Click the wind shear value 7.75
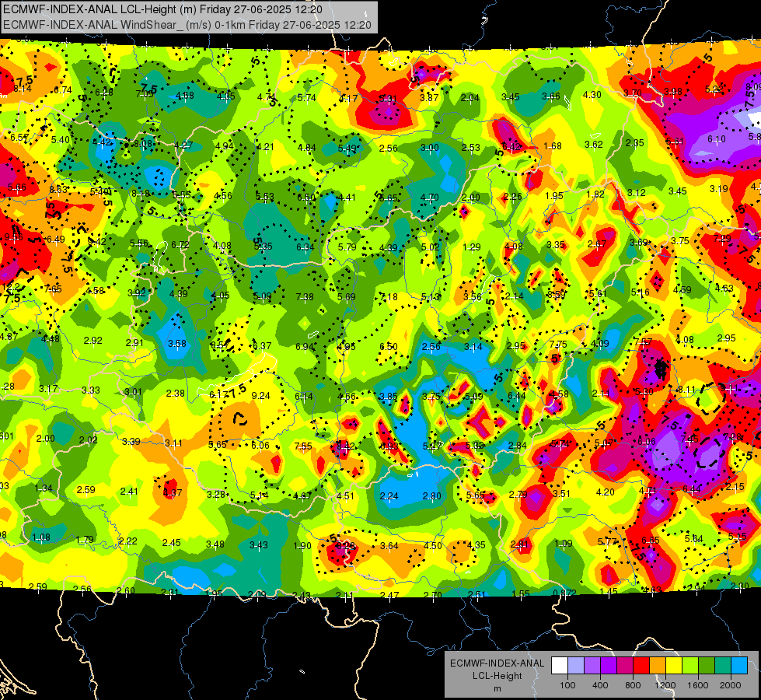 (558, 344)
